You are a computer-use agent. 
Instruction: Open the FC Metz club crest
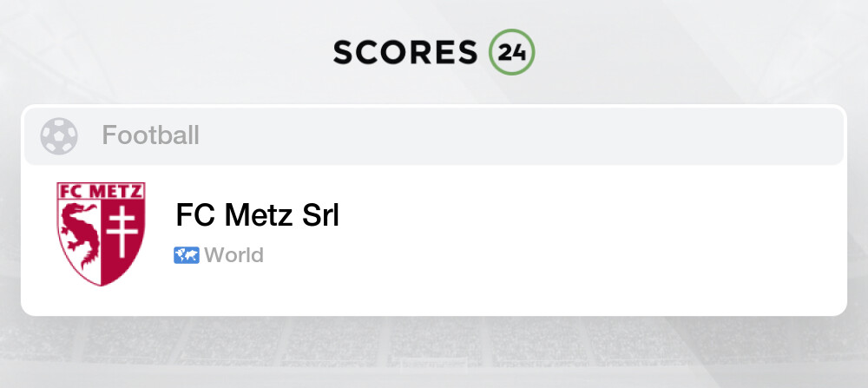101,233
